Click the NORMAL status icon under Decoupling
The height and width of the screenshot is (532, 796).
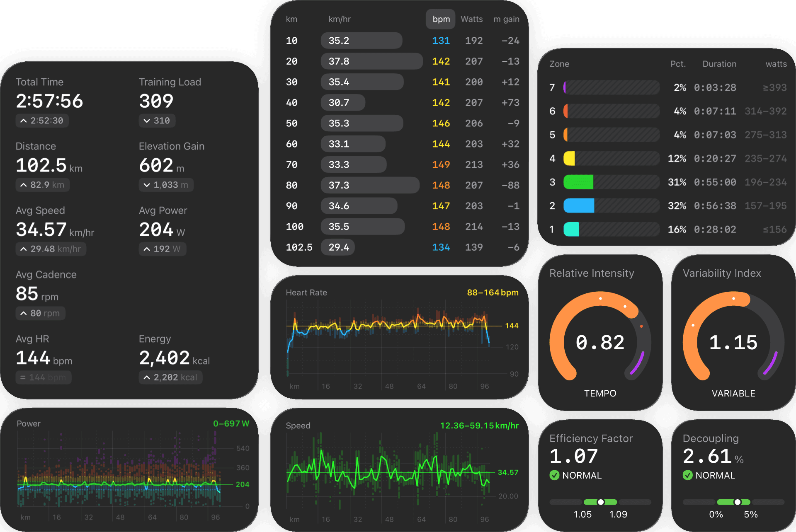click(x=688, y=475)
